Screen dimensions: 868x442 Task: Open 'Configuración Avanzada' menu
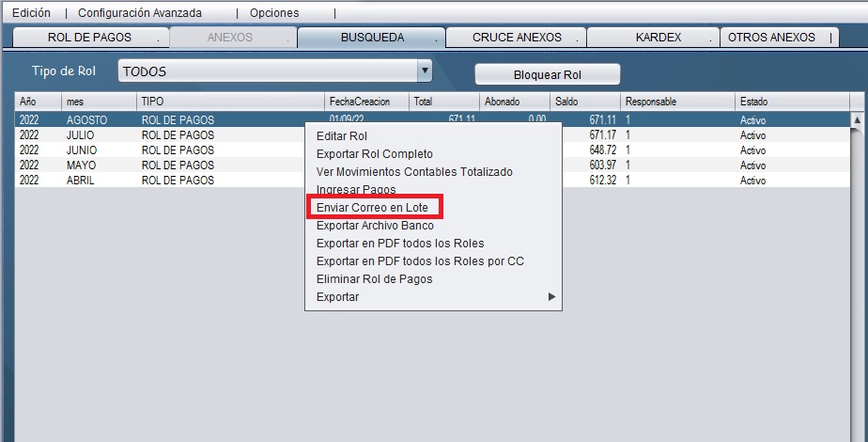point(139,13)
